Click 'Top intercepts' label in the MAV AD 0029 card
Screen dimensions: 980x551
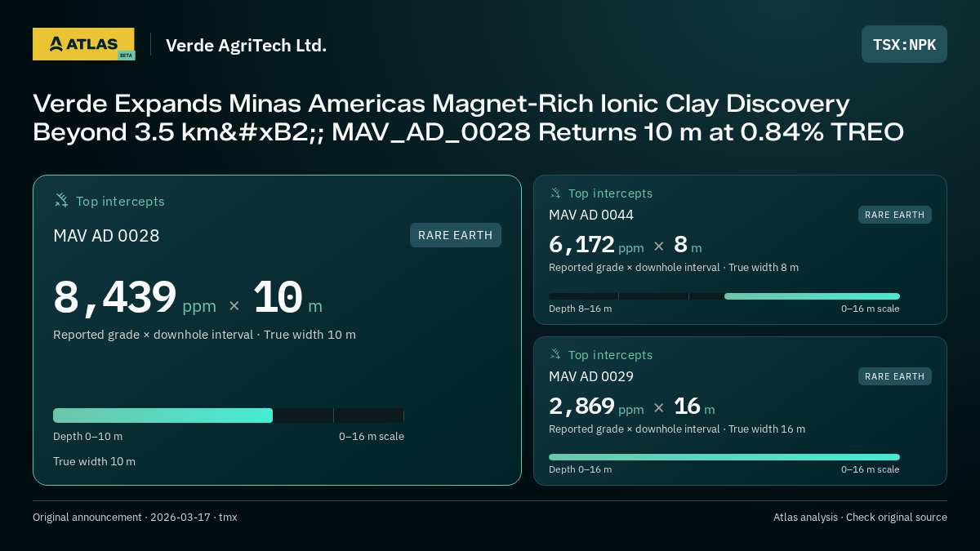point(610,355)
